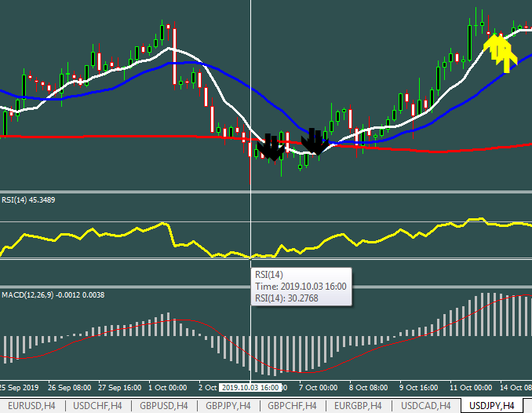Screen dimensions: 532x413
Task: Click the yellow up arrow buy signal
Action: pyautogui.click(x=499, y=50)
